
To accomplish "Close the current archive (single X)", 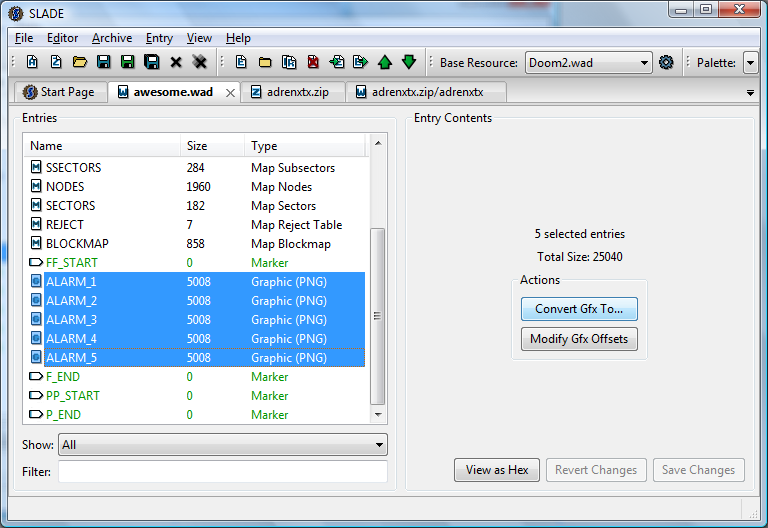I will click(x=176, y=62).
